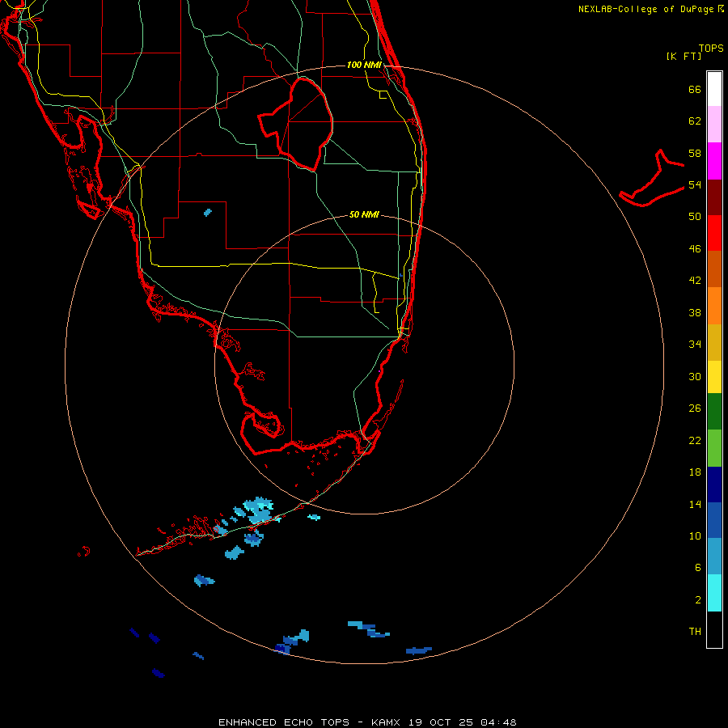Screen dimensions: 728x728
Task: Click the TOPS legend title
Action: pyautogui.click(x=711, y=48)
